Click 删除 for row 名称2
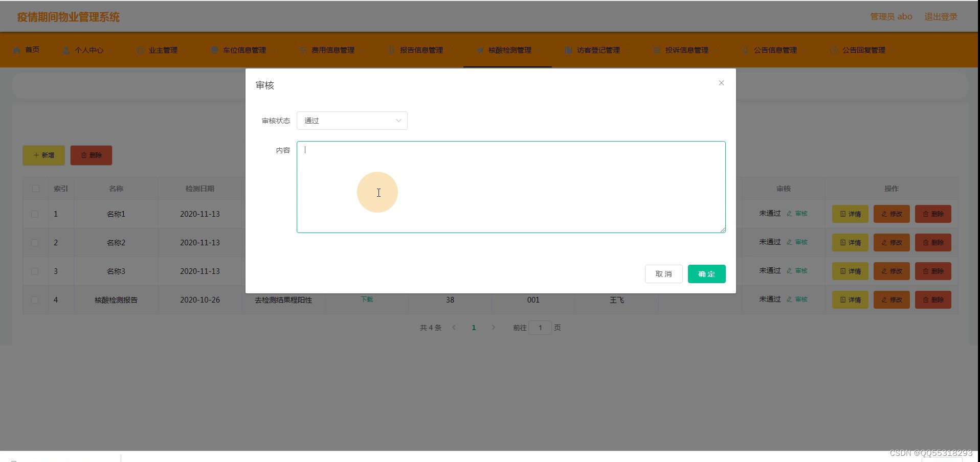 [x=933, y=243]
